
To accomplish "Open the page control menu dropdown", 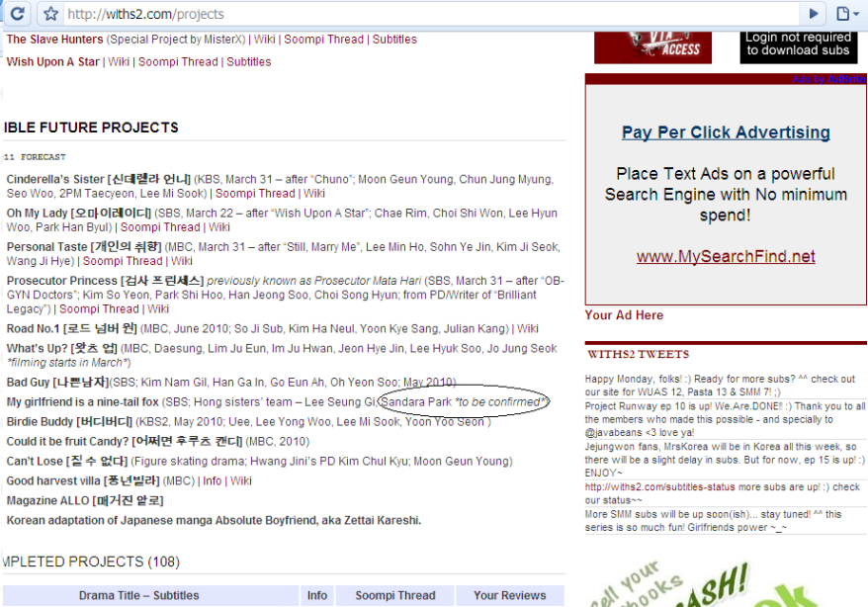I will coord(847,14).
